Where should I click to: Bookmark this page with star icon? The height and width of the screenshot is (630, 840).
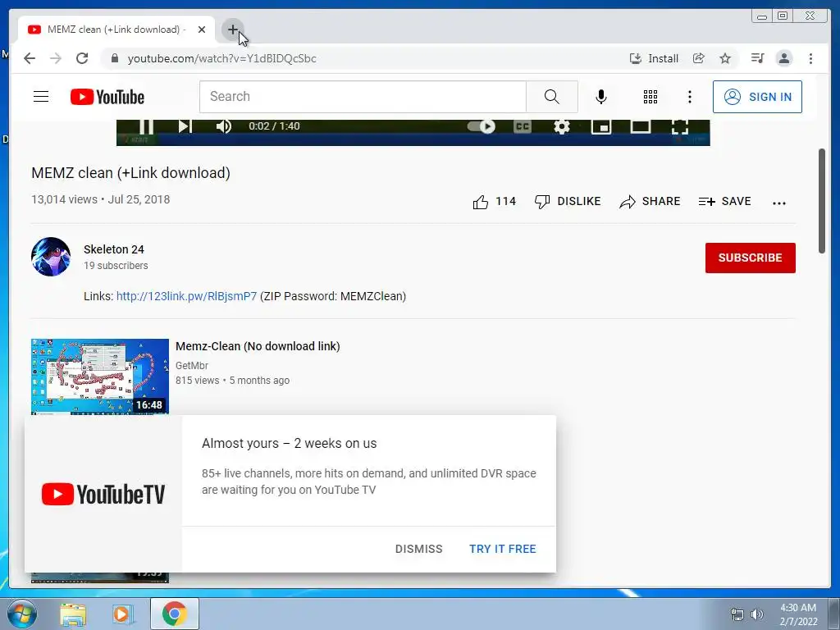click(x=725, y=58)
